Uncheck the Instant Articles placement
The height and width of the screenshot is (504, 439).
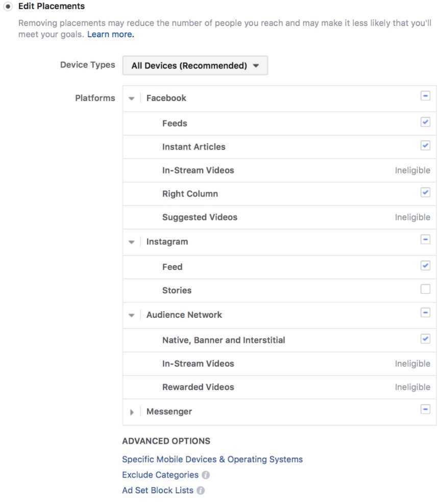pos(425,145)
